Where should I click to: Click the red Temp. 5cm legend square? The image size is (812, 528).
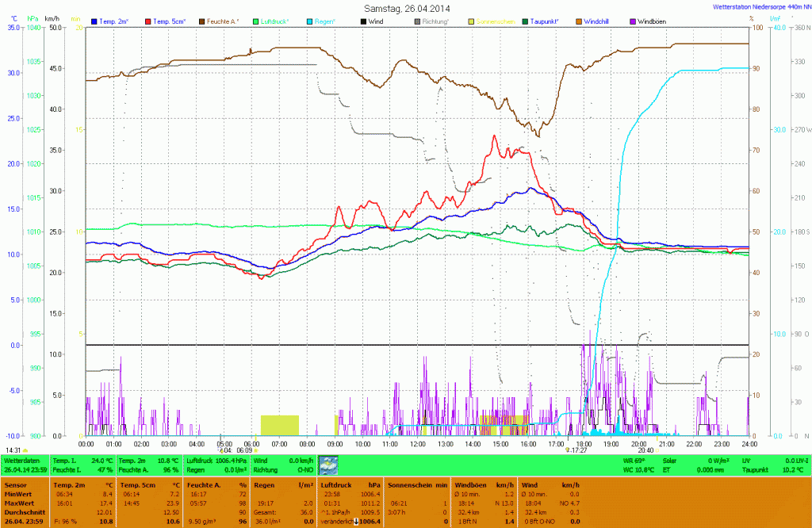click(147, 21)
